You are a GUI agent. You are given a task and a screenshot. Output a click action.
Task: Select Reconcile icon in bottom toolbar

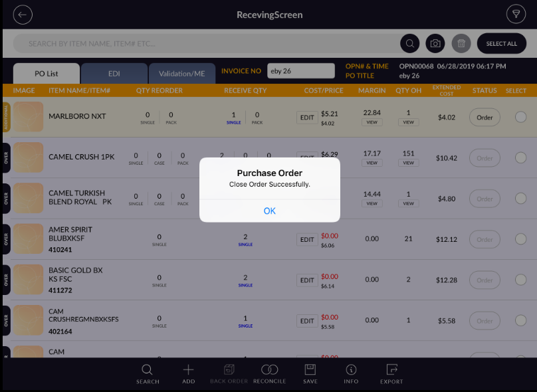point(269,373)
